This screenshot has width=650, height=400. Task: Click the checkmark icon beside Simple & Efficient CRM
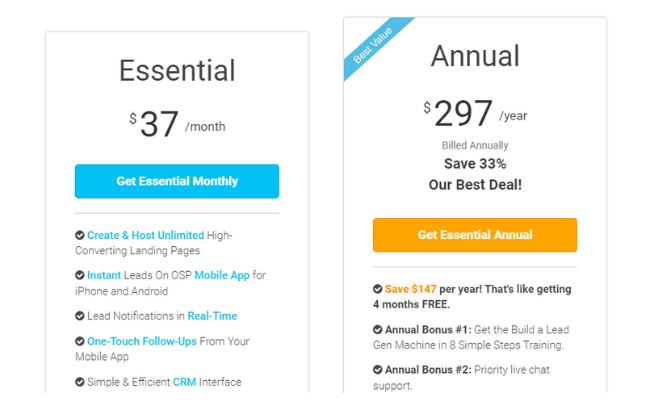coord(80,382)
